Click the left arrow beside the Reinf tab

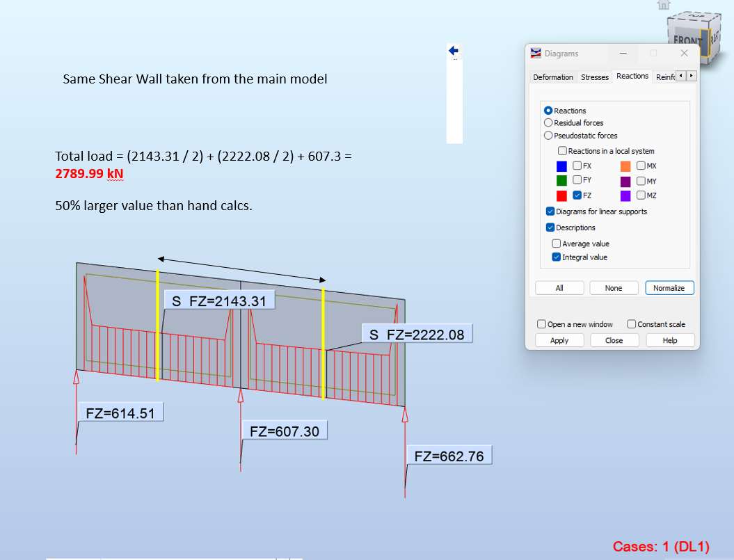680,76
